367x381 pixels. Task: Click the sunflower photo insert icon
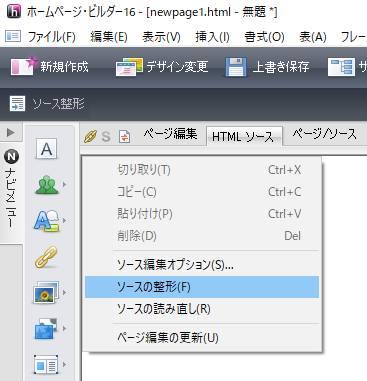(x=46, y=292)
